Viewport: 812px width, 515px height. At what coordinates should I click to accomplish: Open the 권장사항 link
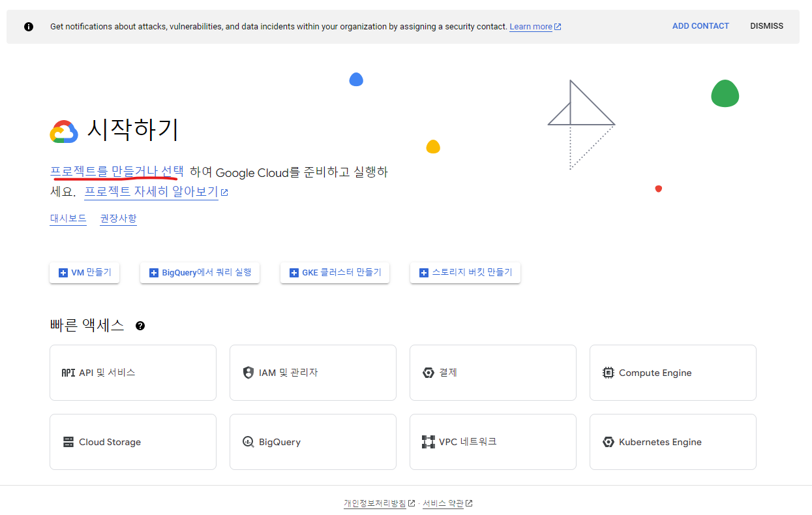pyautogui.click(x=118, y=219)
